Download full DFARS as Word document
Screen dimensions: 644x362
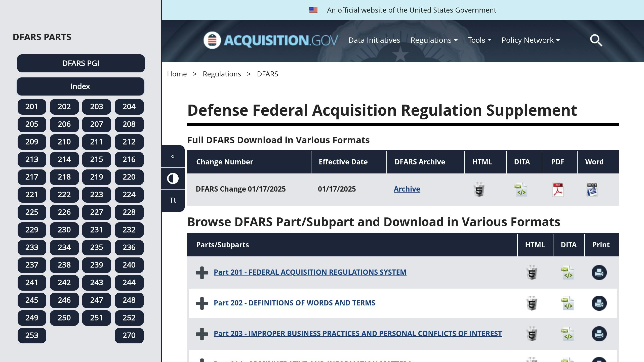tap(592, 190)
